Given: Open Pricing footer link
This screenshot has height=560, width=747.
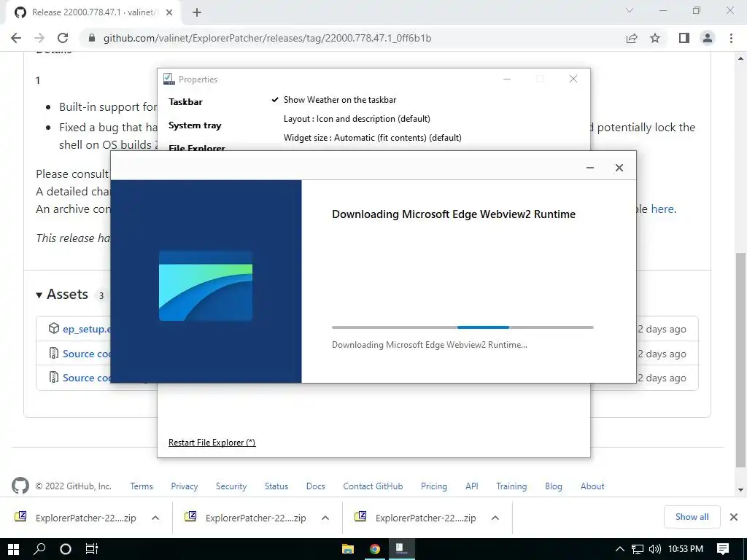Looking at the screenshot, I should click(x=433, y=486).
